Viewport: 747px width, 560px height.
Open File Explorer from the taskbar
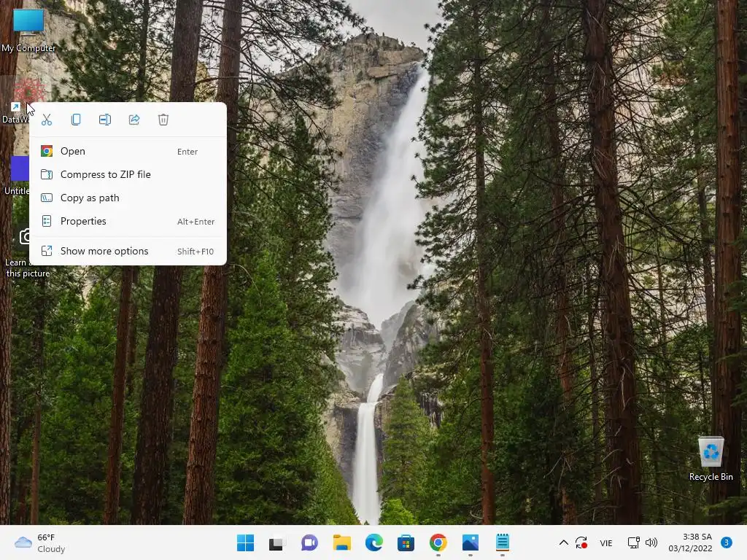click(x=341, y=542)
